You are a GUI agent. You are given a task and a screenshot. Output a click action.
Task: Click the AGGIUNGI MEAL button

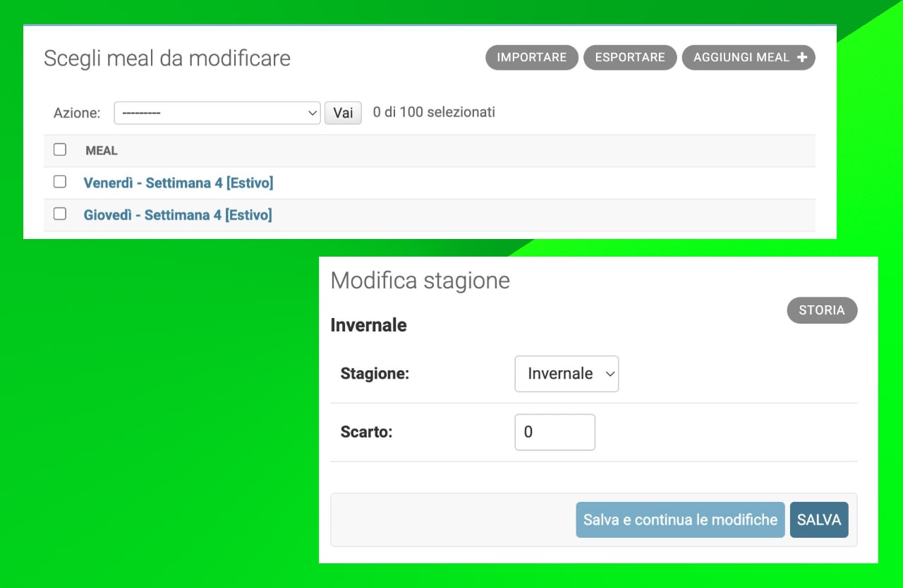[x=741, y=57]
